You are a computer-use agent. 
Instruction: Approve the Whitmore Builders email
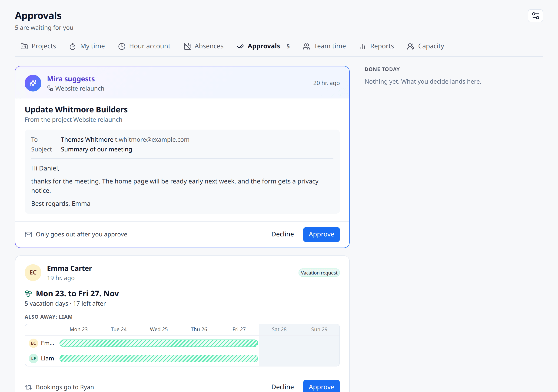coord(321,234)
